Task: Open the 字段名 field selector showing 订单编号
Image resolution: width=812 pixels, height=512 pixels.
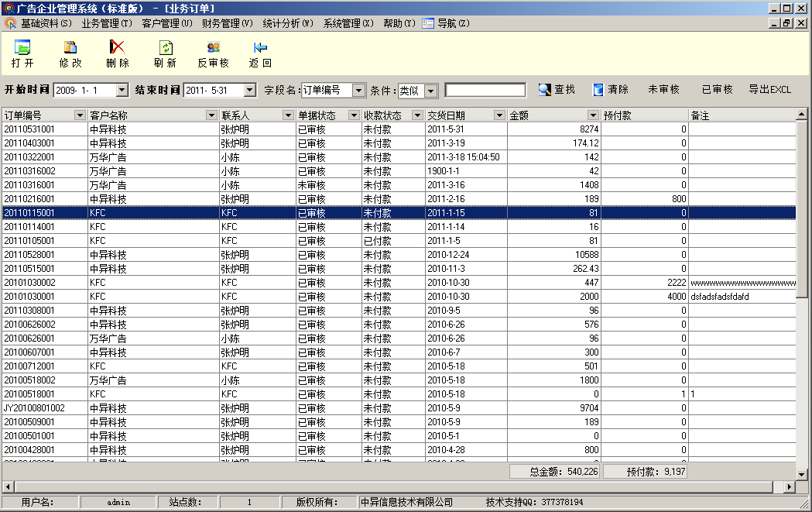Action: pyautogui.click(x=360, y=90)
